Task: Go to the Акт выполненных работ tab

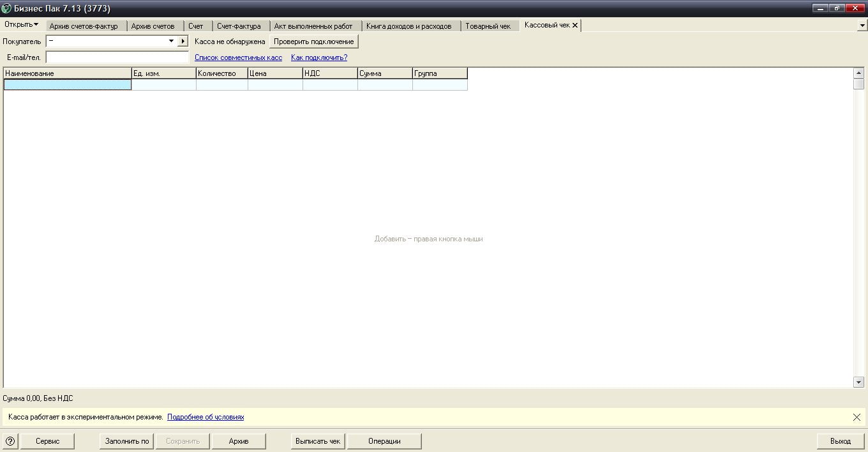Action: (x=313, y=26)
